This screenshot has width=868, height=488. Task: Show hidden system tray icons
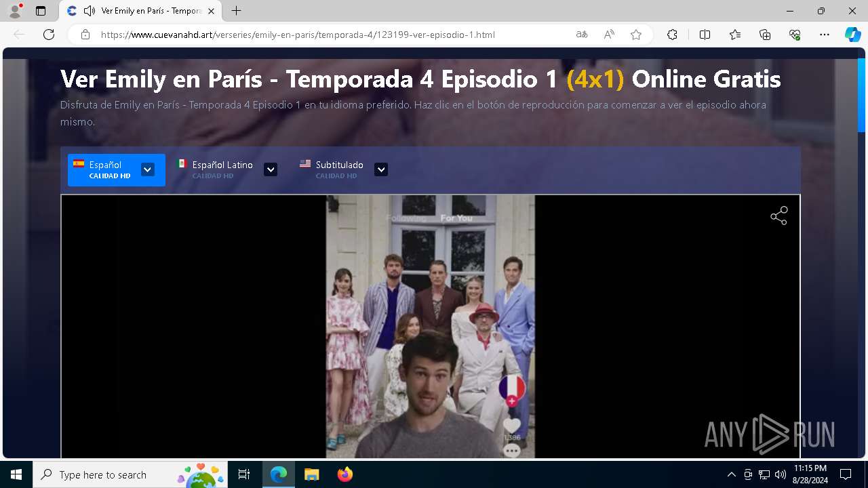pyautogui.click(x=731, y=474)
